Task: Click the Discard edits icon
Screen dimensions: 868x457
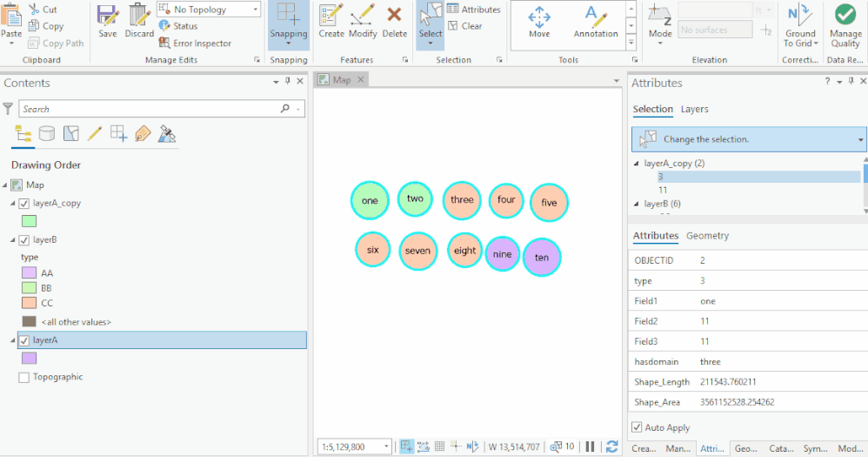Action: (139, 21)
